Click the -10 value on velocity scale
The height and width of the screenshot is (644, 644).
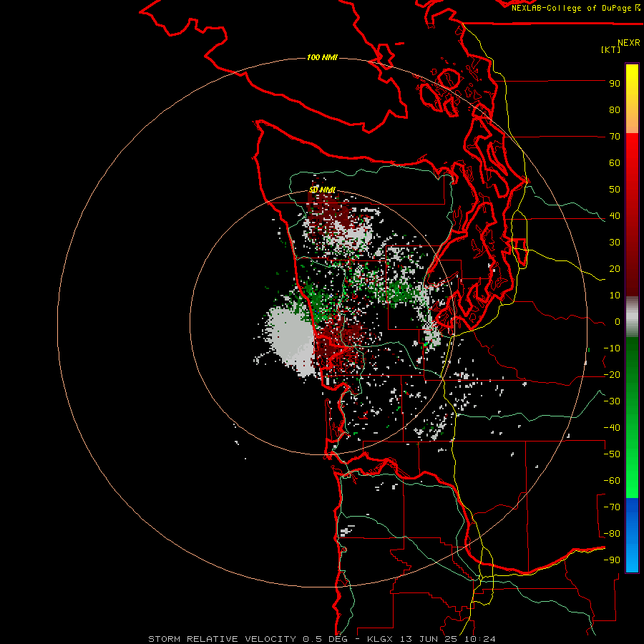612,348
